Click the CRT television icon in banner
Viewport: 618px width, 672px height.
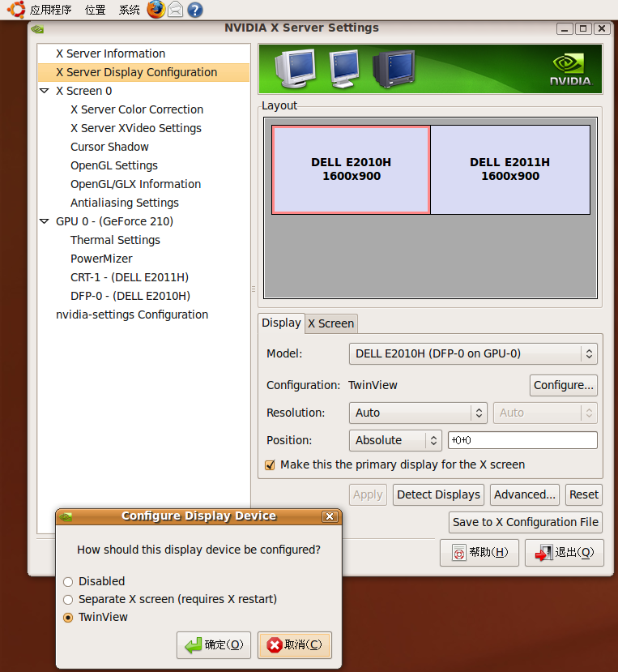[x=394, y=69]
